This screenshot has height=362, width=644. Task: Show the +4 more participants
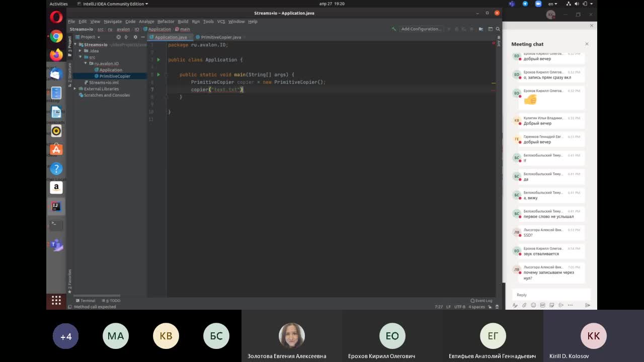[65, 336]
